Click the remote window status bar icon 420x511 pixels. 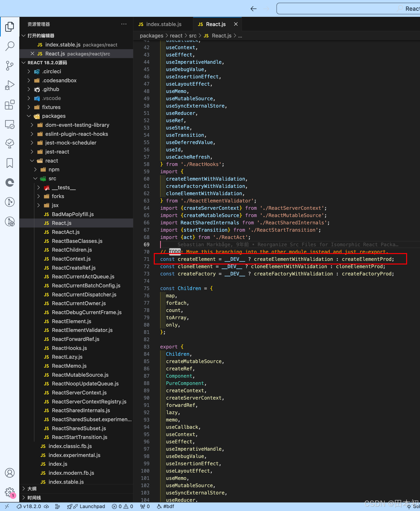(x=7, y=506)
